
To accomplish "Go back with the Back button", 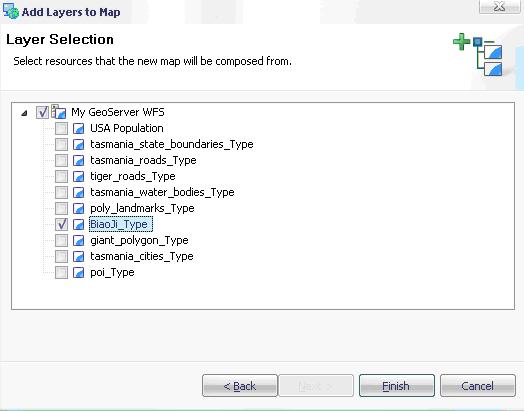I will 240,386.
